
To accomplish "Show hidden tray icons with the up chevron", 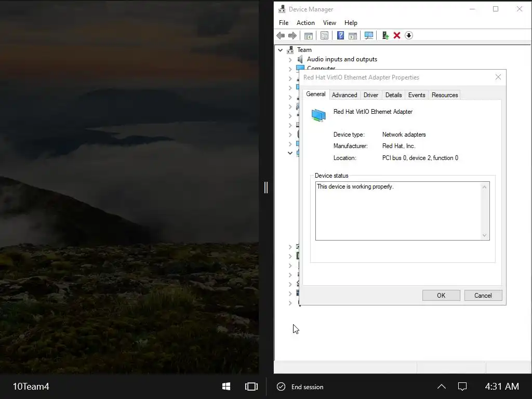I will pyautogui.click(x=442, y=387).
